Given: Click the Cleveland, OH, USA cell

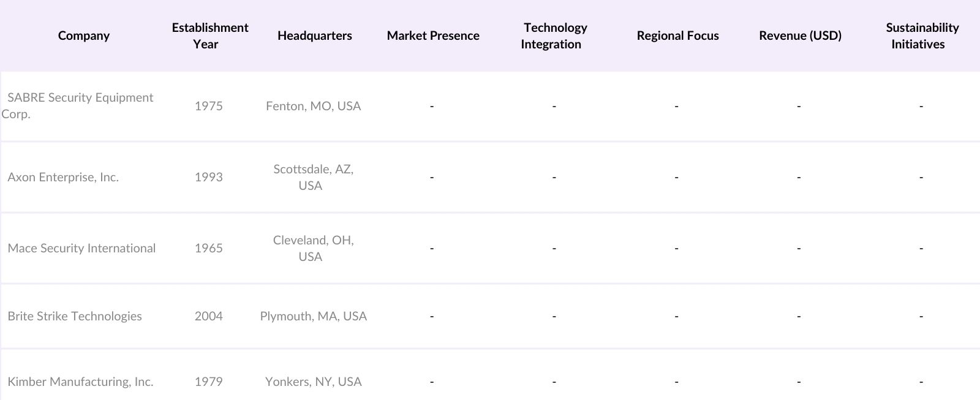Looking at the screenshot, I should tap(313, 248).
